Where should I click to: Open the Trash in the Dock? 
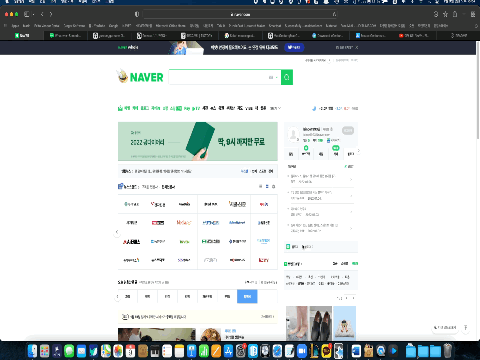tap(448, 351)
